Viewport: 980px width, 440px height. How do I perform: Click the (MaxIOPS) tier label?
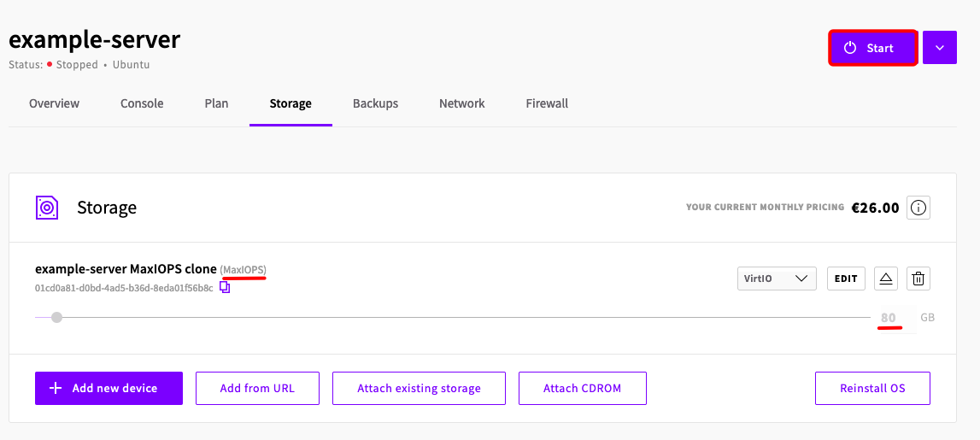244,269
